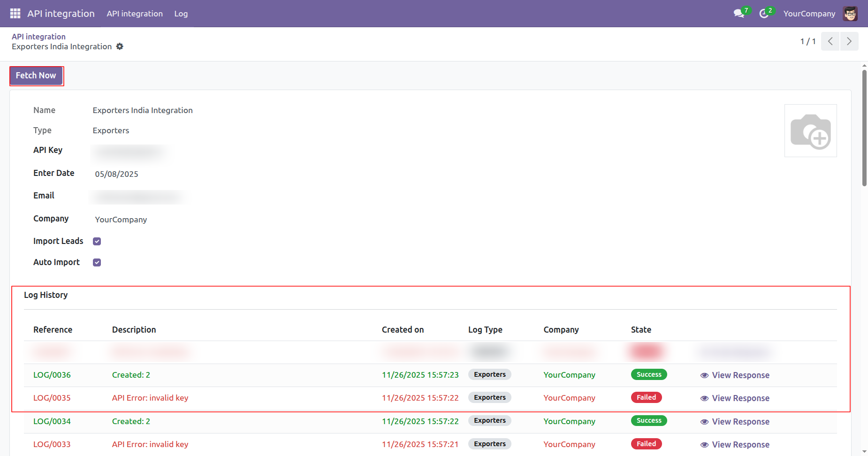Click the Fetch Now button

36,76
